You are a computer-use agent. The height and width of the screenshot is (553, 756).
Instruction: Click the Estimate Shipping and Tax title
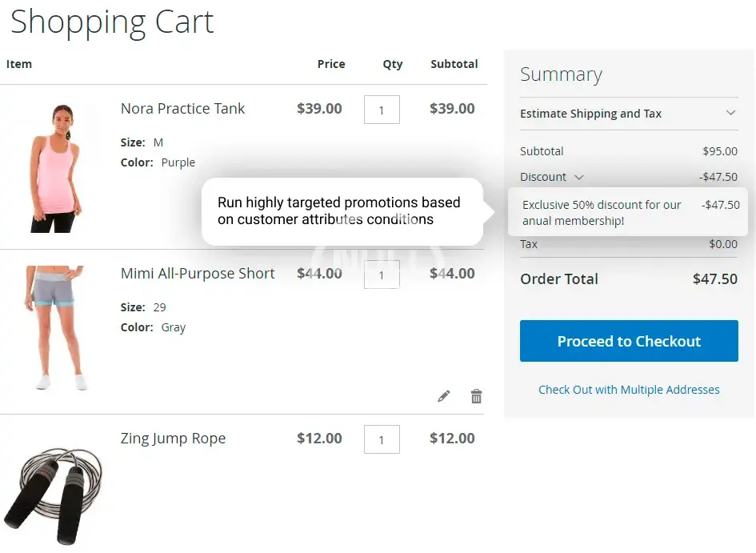click(590, 114)
